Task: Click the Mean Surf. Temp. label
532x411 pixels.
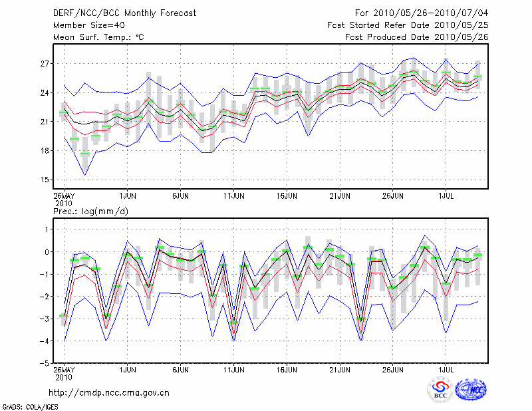Action: (98, 37)
